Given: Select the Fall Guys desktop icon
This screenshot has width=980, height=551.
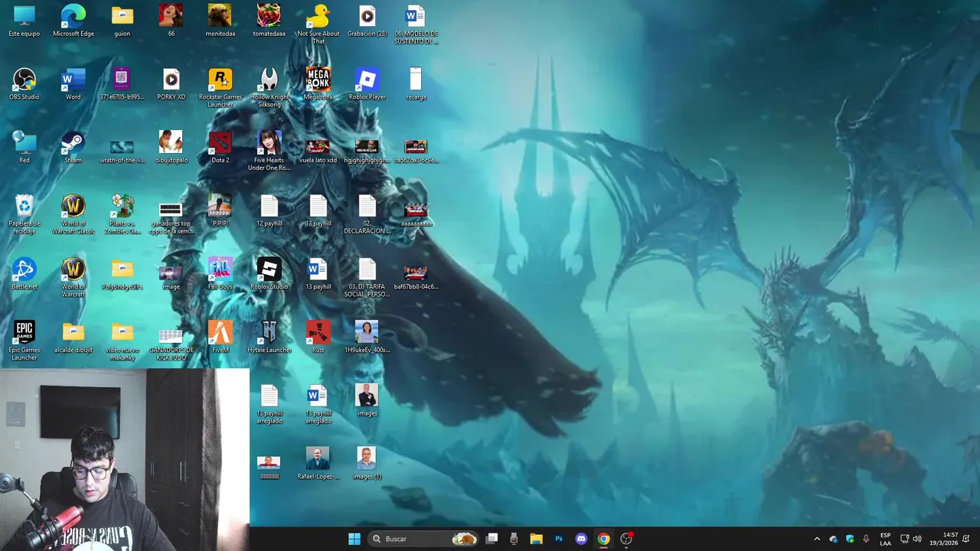Looking at the screenshot, I should coord(220,274).
